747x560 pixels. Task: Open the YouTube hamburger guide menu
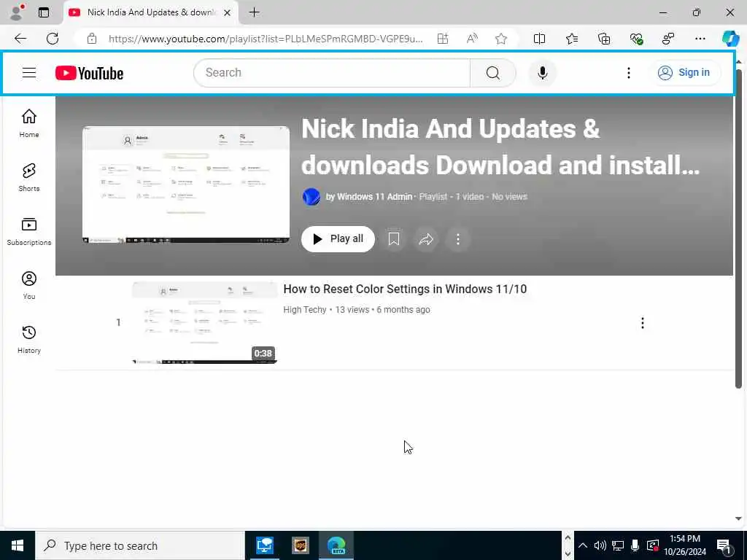[29, 72]
